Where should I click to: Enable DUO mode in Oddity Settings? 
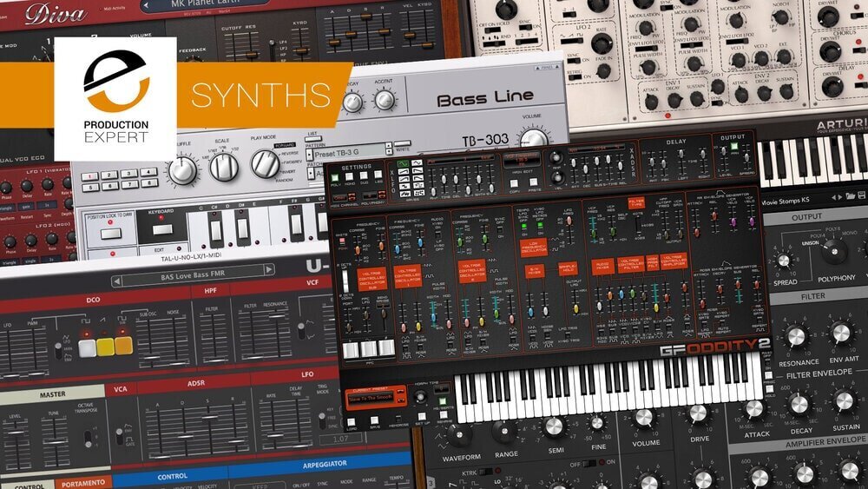365,176
